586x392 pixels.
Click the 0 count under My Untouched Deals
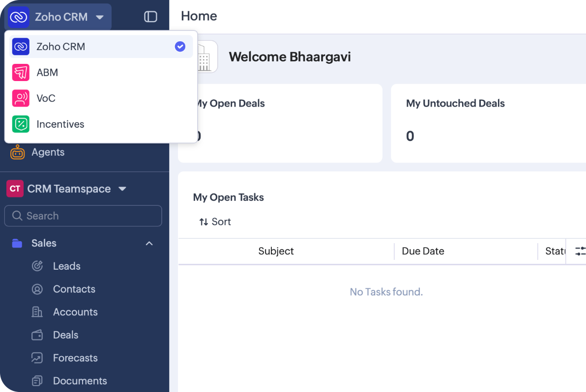(410, 136)
